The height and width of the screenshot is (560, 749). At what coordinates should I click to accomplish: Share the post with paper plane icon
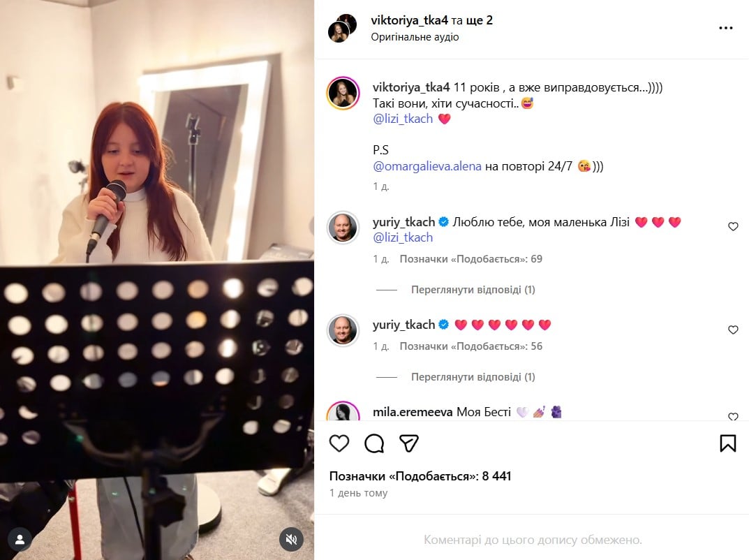409,443
